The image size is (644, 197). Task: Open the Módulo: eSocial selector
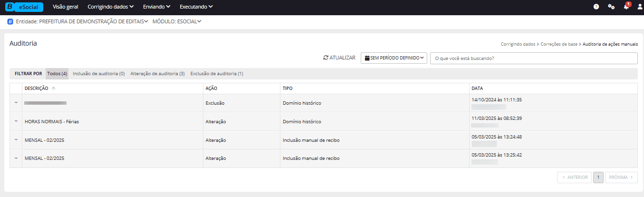[x=177, y=21]
